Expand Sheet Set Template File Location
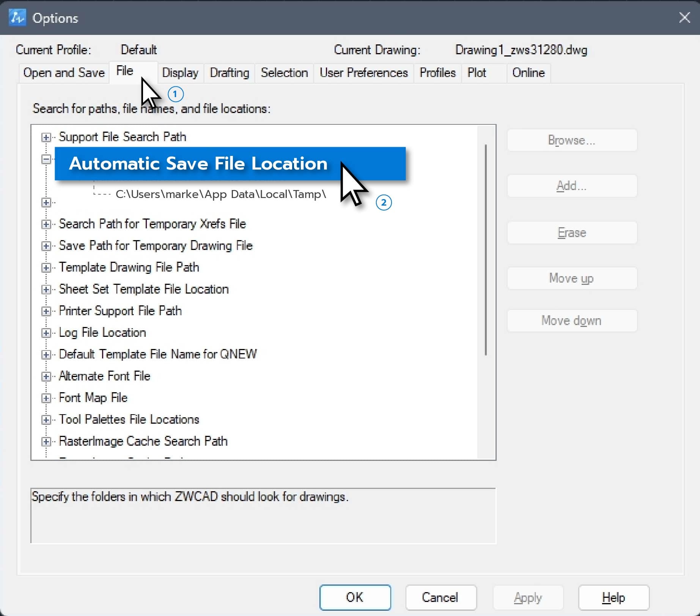 (x=46, y=289)
